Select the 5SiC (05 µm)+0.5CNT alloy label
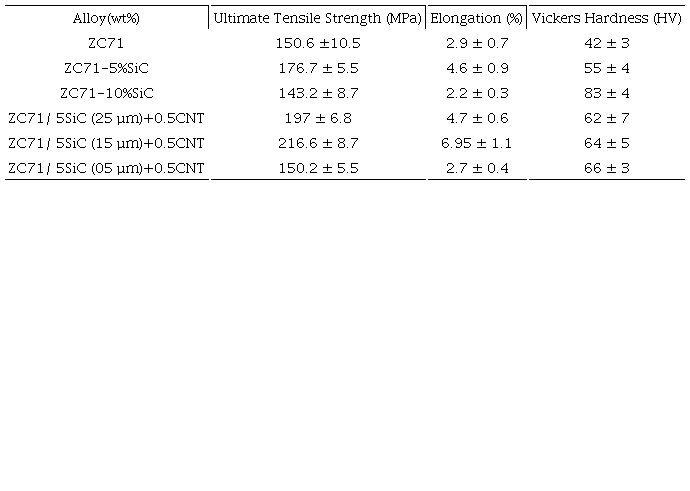690x491 pixels. click(x=106, y=169)
